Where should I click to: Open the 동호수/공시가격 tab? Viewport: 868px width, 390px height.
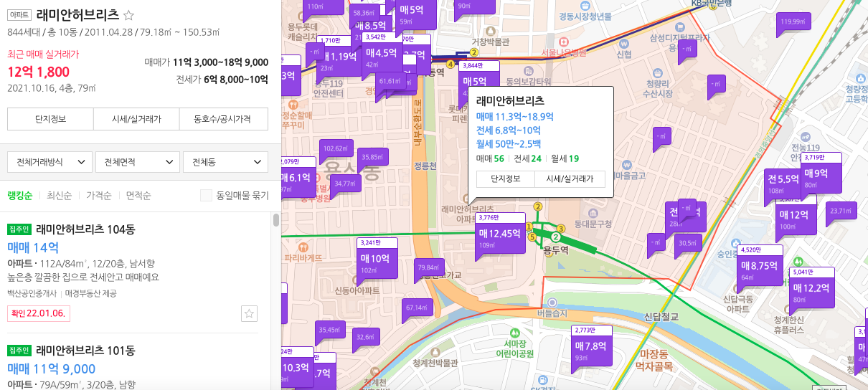point(224,119)
